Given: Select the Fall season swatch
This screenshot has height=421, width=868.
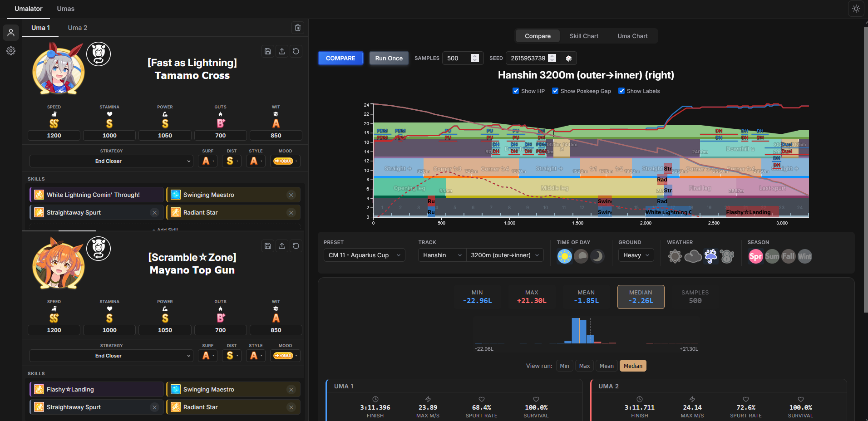Looking at the screenshot, I should point(788,256).
